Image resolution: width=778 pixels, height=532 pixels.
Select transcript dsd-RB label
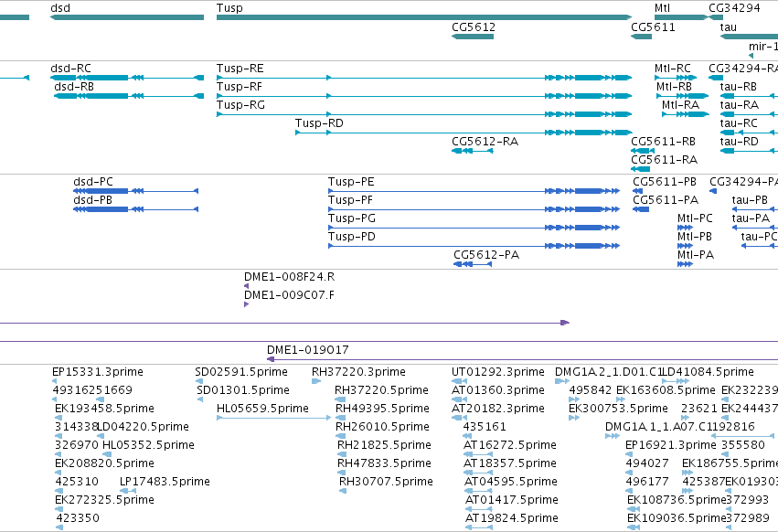pos(74,87)
